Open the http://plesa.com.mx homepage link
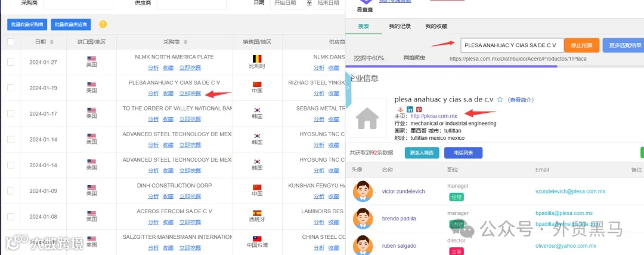Image resolution: width=644 pixels, height=255 pixels. pyautogui.click(x=434, y=116)
